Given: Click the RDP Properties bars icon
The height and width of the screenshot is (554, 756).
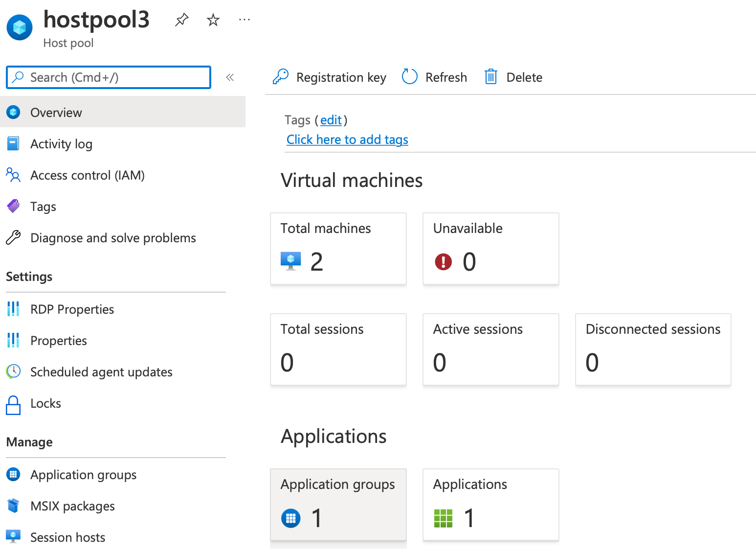Looking at the screenshot, I should coord(13,309).
